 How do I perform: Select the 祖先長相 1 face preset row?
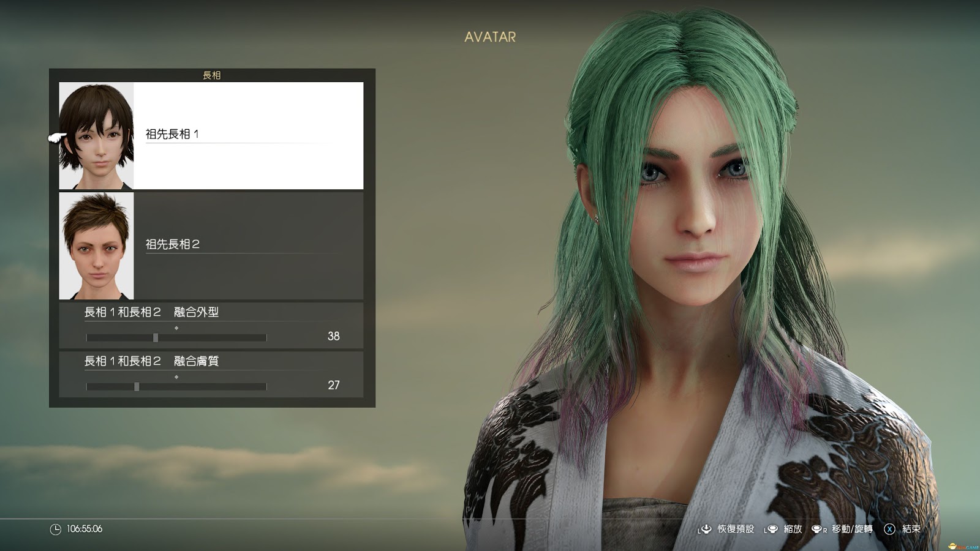[x=211, y=135]
